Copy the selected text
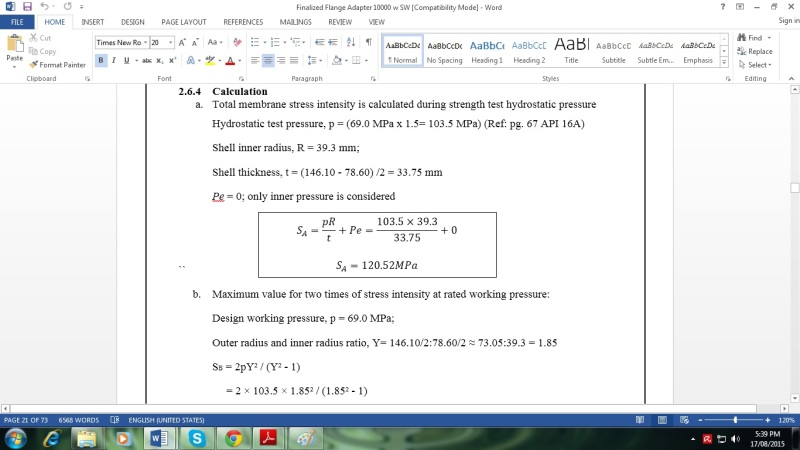Image resolution: width=800 pixels, height=450 pixels. 42,51
